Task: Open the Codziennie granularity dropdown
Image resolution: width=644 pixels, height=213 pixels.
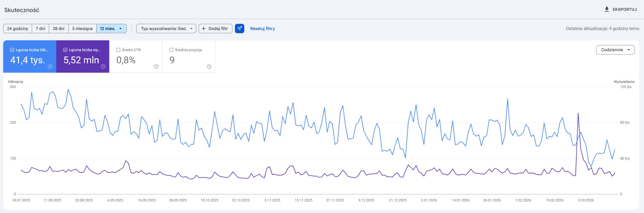Action: coord(615,50)
